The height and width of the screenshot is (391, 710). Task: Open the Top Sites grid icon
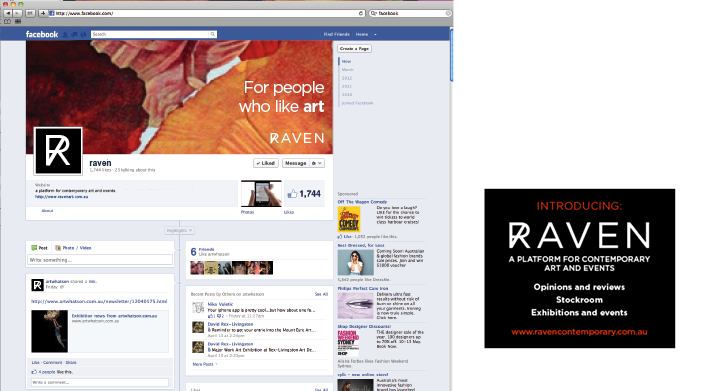(18, 21)
